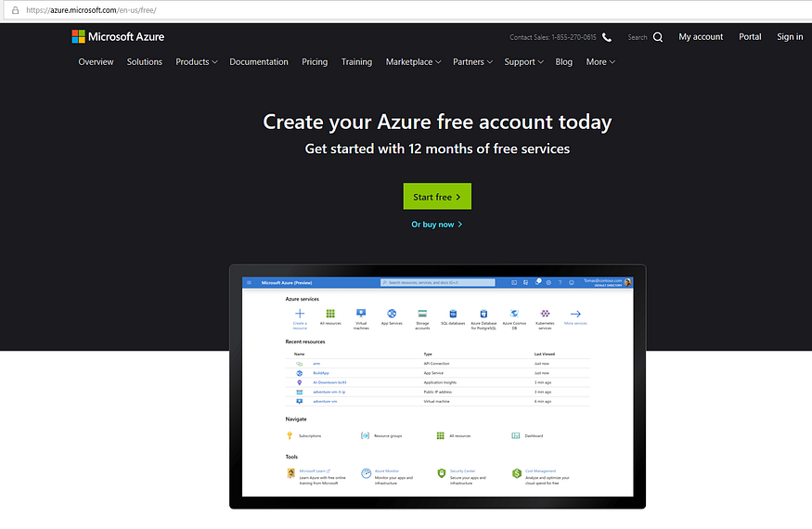Expand the Marketplace dropdown menu

[413, 61]
